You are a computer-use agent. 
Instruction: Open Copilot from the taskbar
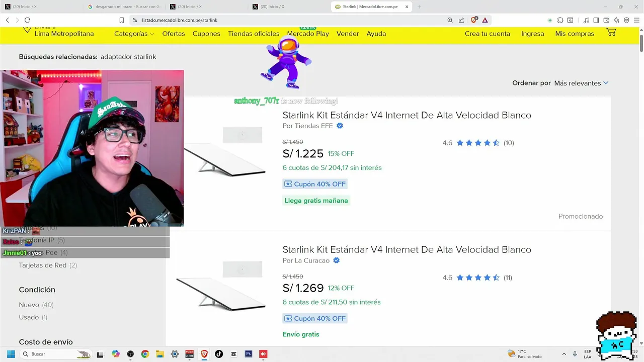116,354
